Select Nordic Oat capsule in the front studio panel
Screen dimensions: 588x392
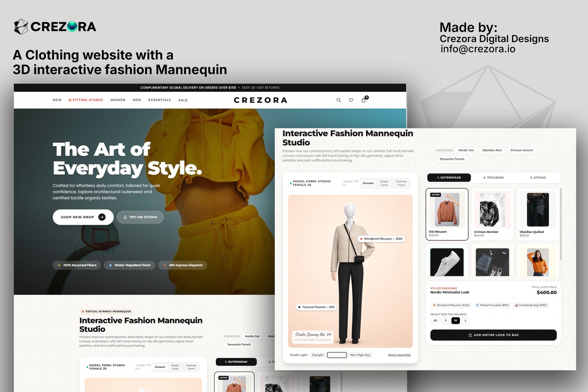point(466,150)
